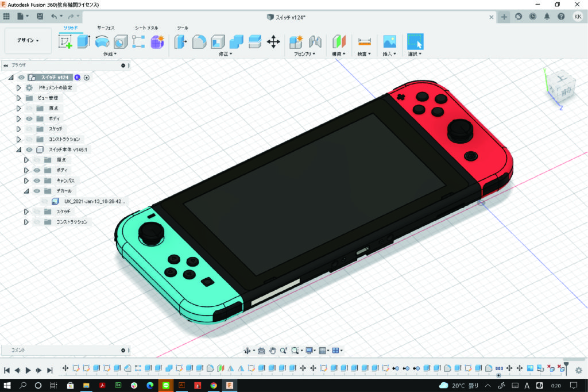Show the top-level スケッチ folder

tap(29, 129)
